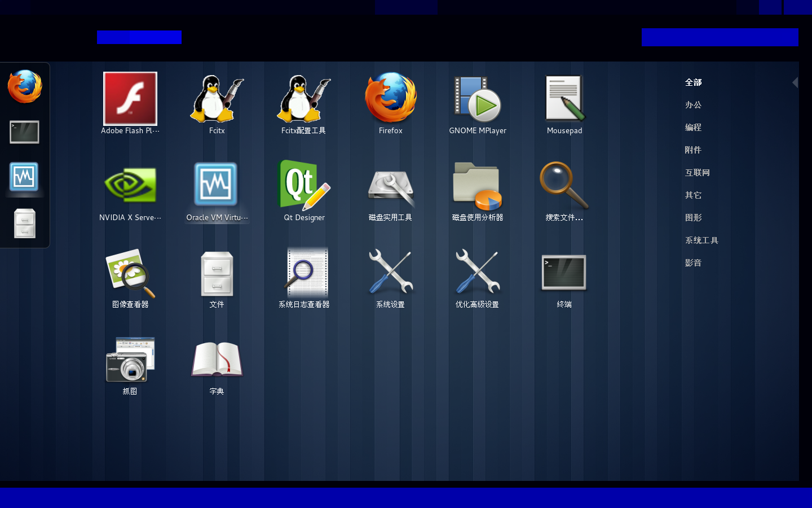Click the terminal icon in the dock
This screenshot has height=508, width=812.
tap(25, 132)
